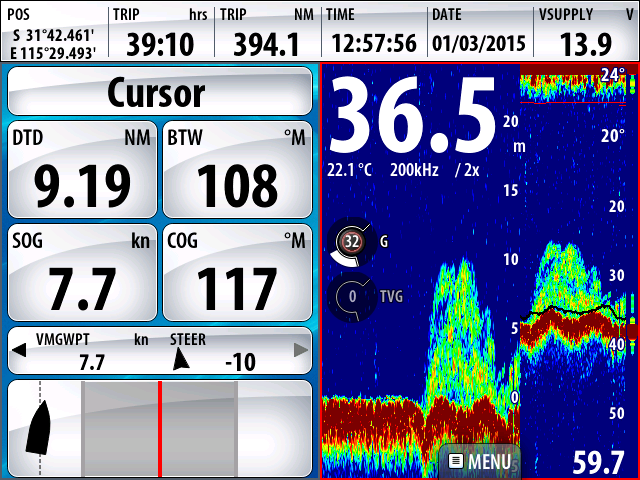Open the BTW bearing tile
This screenshot has height=480, width=640.
point(237,170)
